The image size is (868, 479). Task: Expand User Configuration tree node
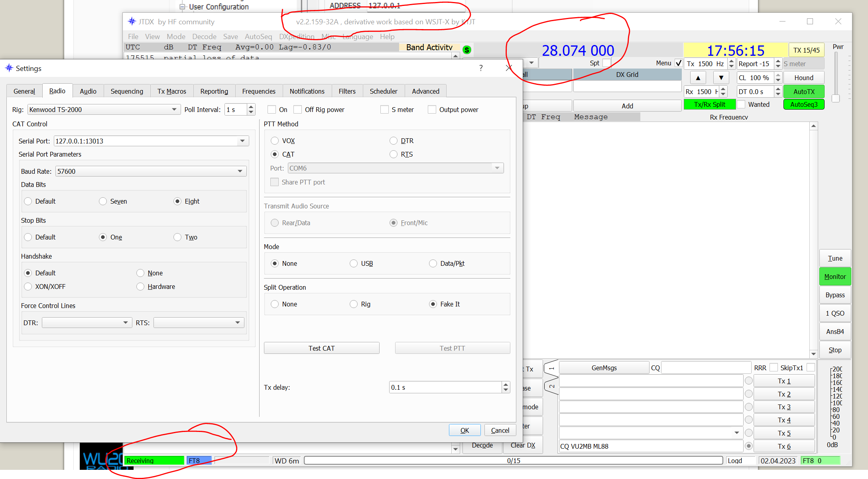[183, 7]
